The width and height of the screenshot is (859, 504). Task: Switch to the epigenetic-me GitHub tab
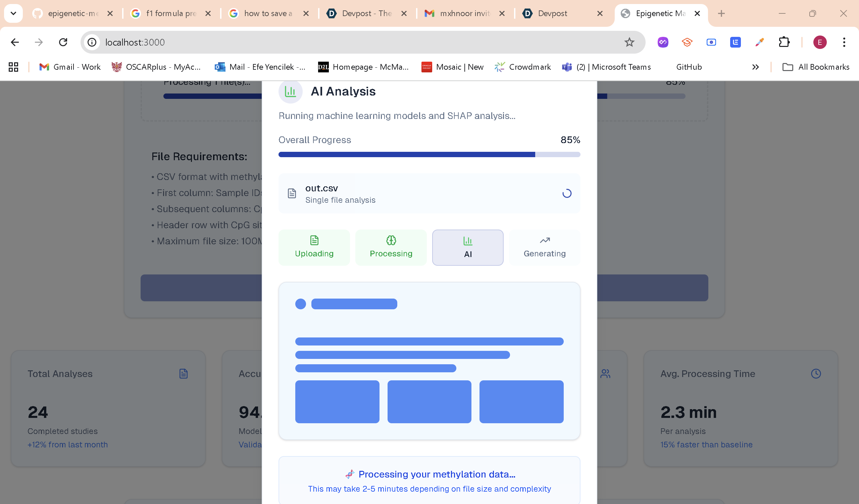click(x=73, y=13)
